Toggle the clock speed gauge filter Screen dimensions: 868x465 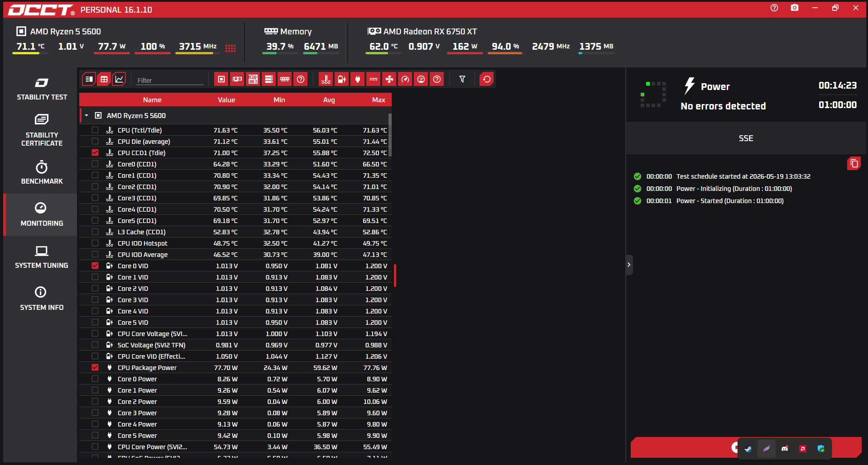click(x=405, y=79)
